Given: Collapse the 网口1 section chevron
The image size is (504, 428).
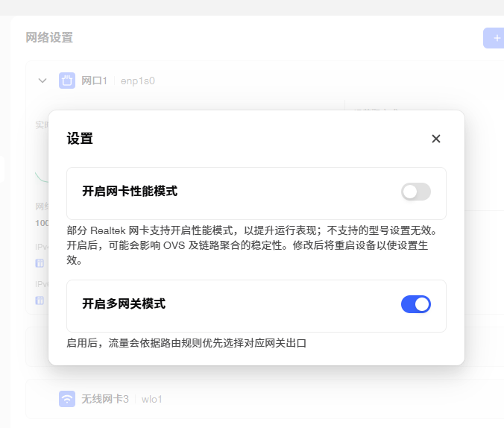Looking at the screenshot, I should 42,81.
